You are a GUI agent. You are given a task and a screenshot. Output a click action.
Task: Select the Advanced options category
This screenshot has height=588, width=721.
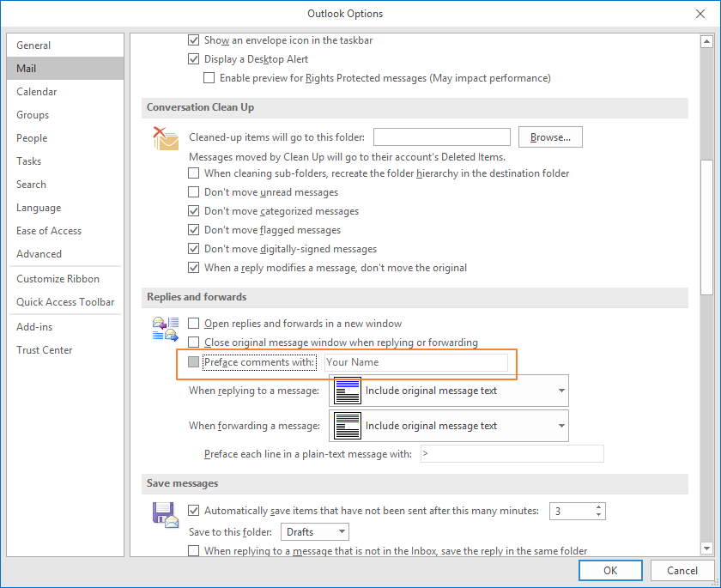point(39,254)
